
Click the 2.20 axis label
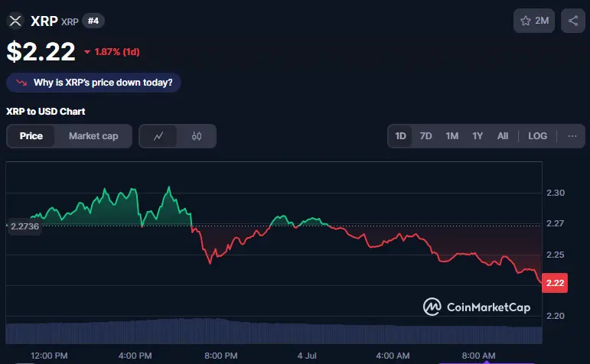tap(556, 316)
